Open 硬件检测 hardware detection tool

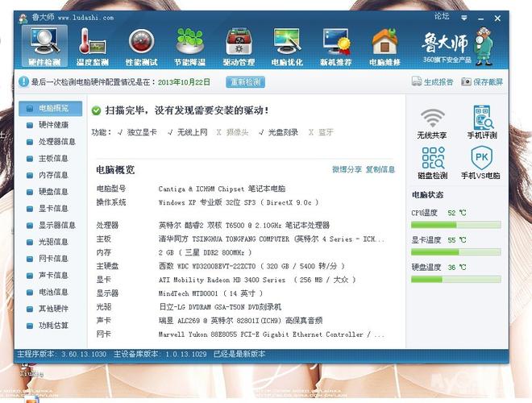(44, 47)
